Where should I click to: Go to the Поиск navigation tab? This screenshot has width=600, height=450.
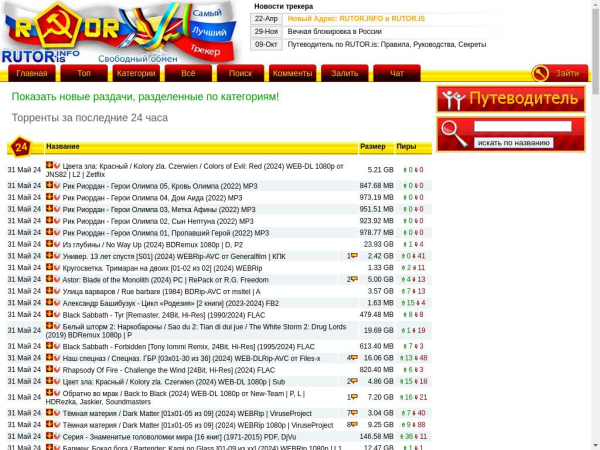coord(240,73)
